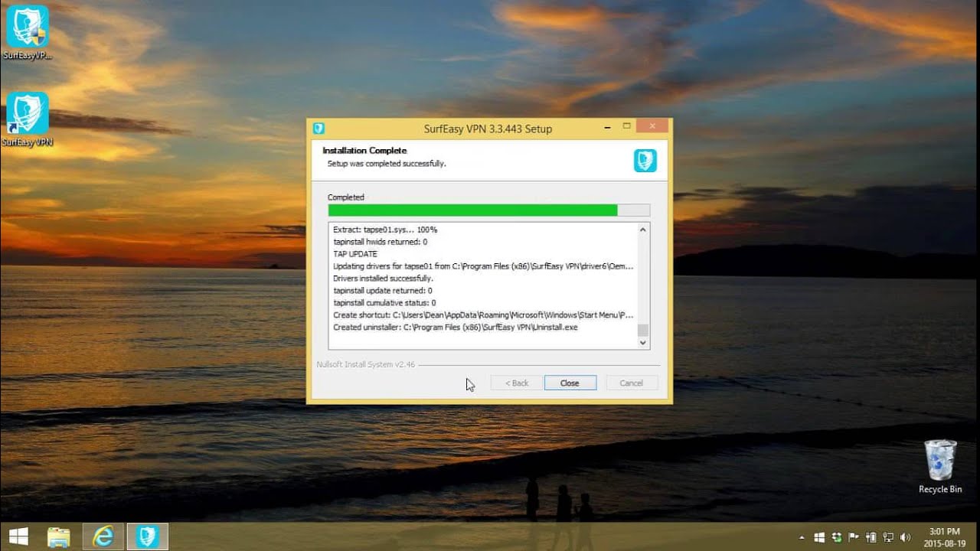
Task: Click the network tray icon
Action: pos(888,537)
